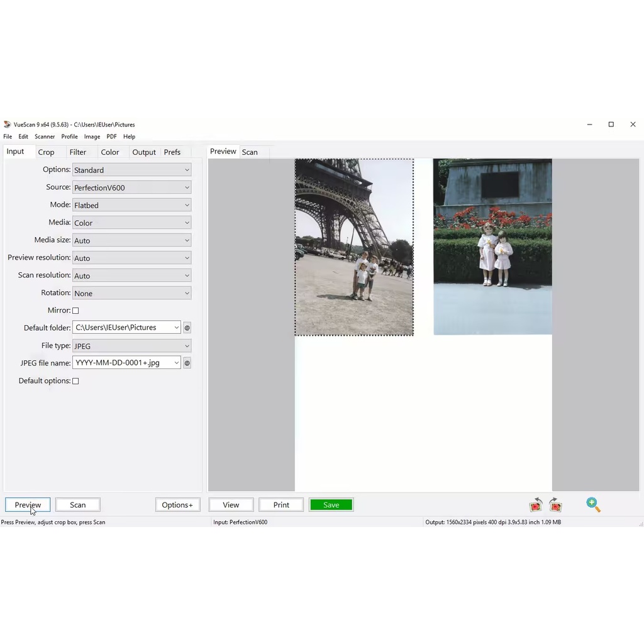Click the Preview button
Screen dimensions: 644x644
(x=28, y=505)
